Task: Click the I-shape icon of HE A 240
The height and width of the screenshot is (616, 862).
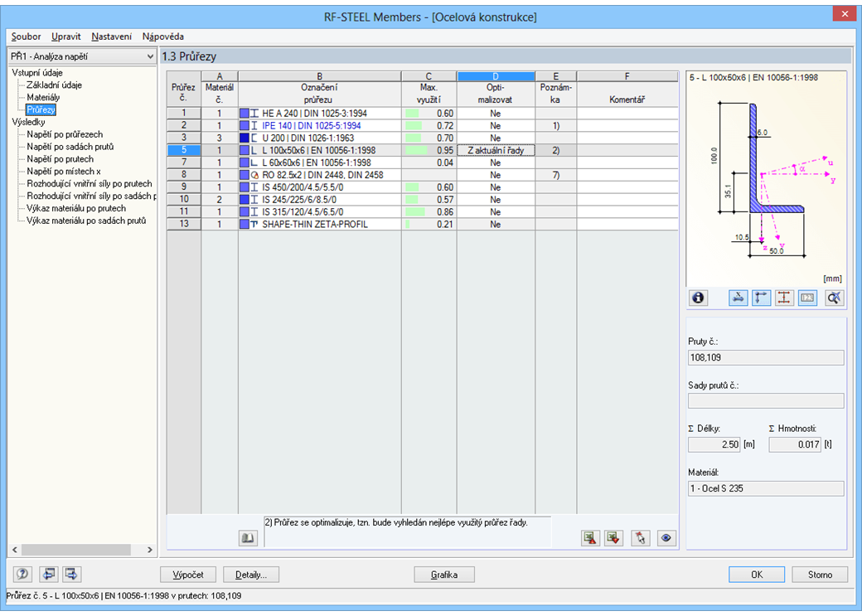Action: 254,114
